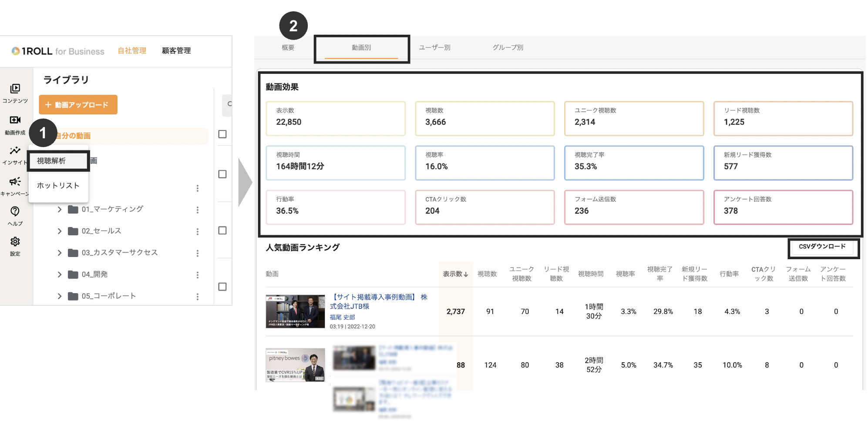Image resolution: width=868 pixels, height=421 pixels.
Task: Switch to the ユーザー別 tab
Action: (x=434, y=48)
